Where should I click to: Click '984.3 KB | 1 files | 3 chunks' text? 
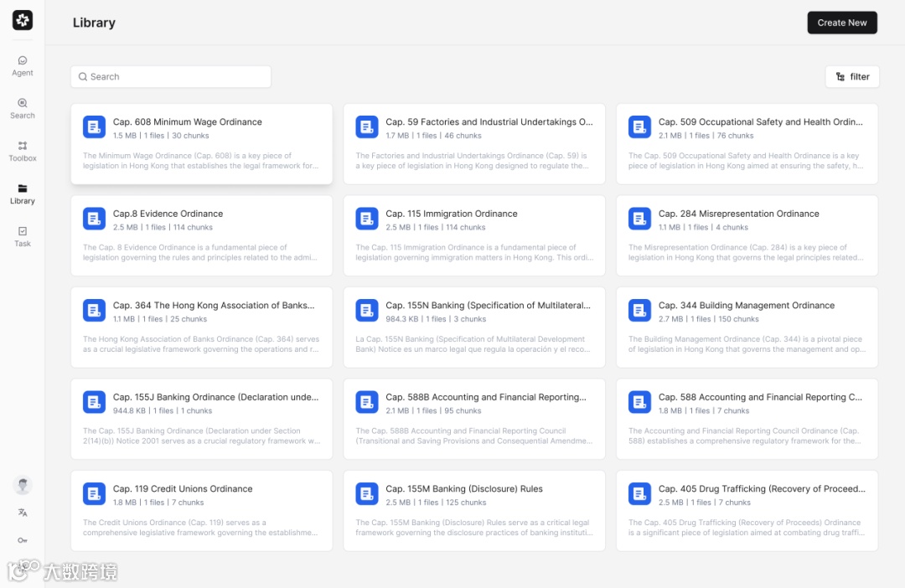(436, 319)
